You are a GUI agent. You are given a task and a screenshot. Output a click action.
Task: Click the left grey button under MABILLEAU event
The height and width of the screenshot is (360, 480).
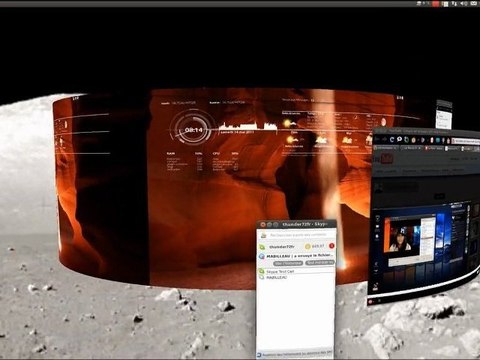pos(288,263)
